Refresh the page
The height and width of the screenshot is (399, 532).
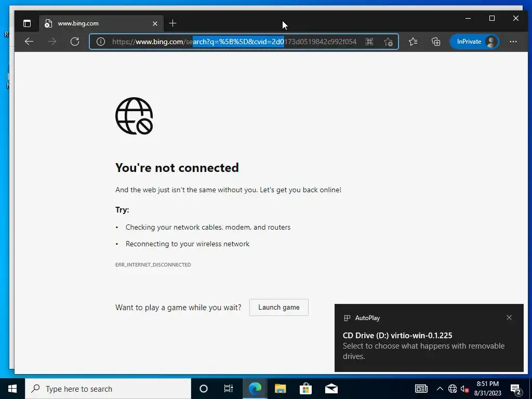(x=75, y=42)
